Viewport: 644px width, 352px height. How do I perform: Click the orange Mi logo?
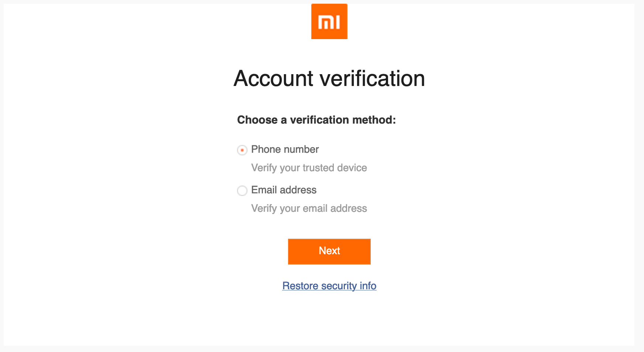(329, 21)
